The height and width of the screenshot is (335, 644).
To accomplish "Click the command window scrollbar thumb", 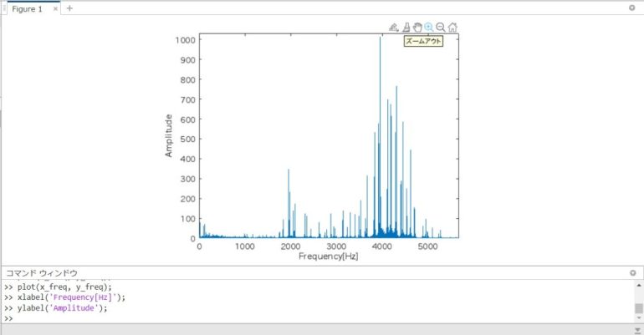I will (x=639, y=308).
